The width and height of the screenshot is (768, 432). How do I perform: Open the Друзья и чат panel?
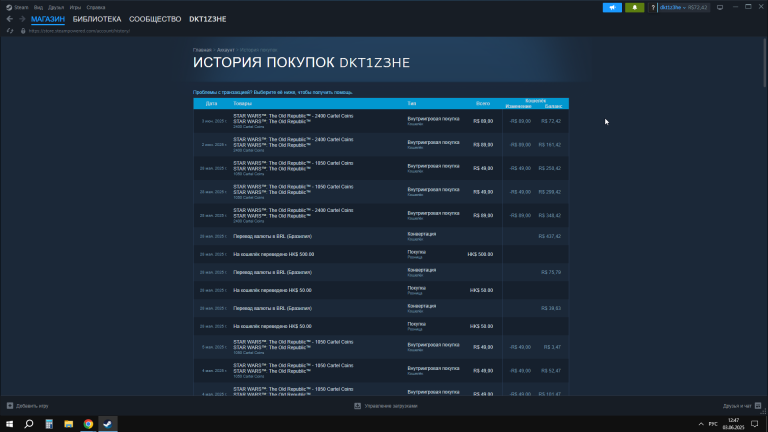742,406
